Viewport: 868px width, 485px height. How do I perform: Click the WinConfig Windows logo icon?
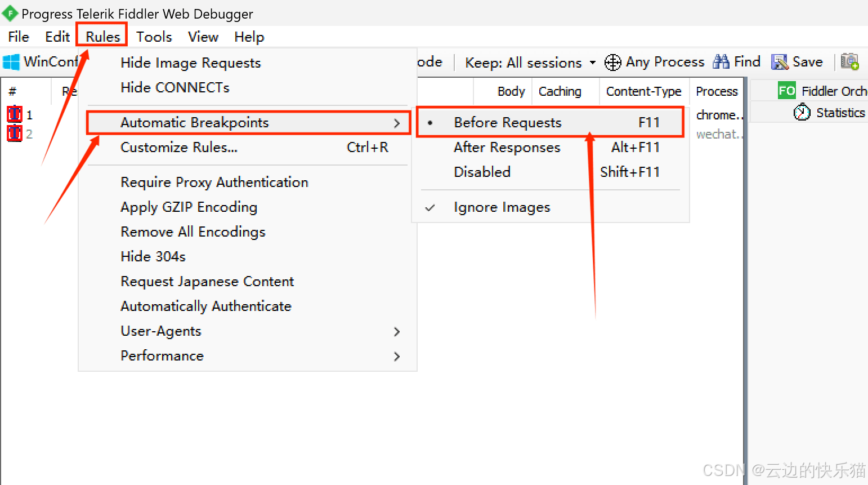[11, 62]
